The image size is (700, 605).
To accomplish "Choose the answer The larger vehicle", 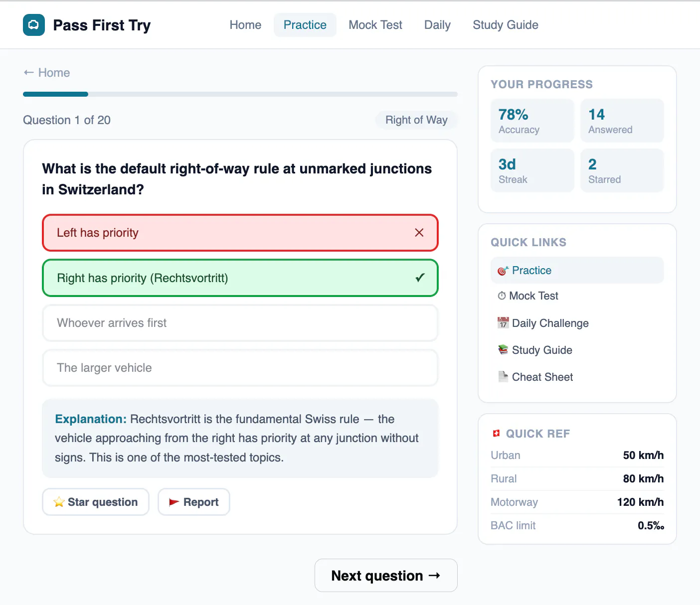I will coord(240,368).
